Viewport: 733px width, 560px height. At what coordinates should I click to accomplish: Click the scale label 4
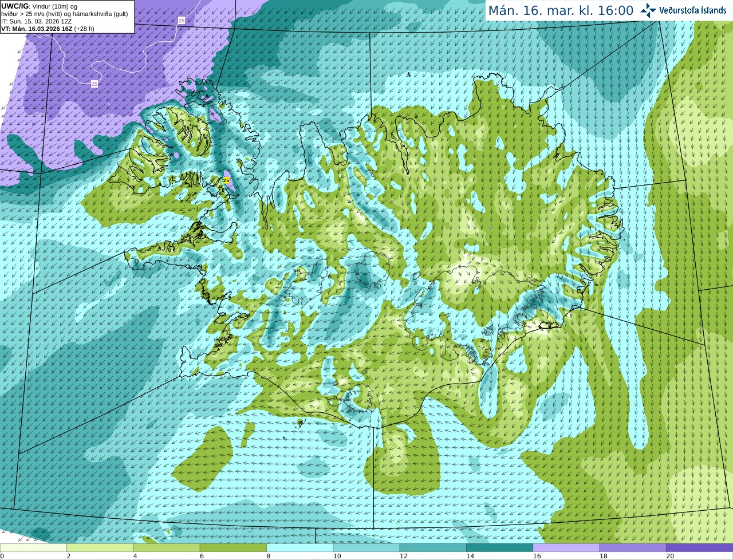pyautogui.click(x=135, y=556)
